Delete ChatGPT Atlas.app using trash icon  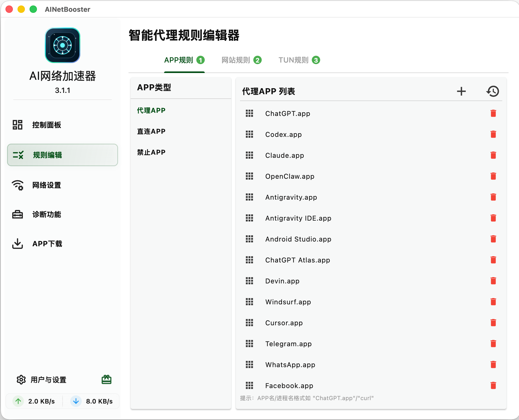493,260
